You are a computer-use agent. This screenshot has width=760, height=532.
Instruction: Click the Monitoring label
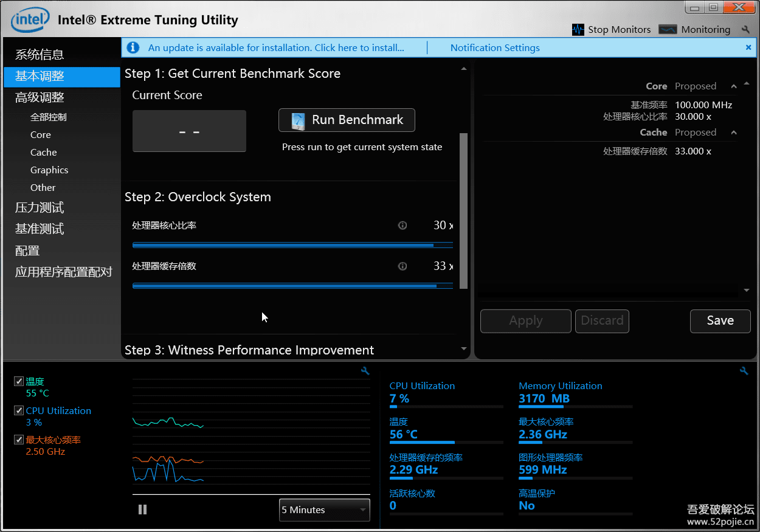click(x=706, y=29)
